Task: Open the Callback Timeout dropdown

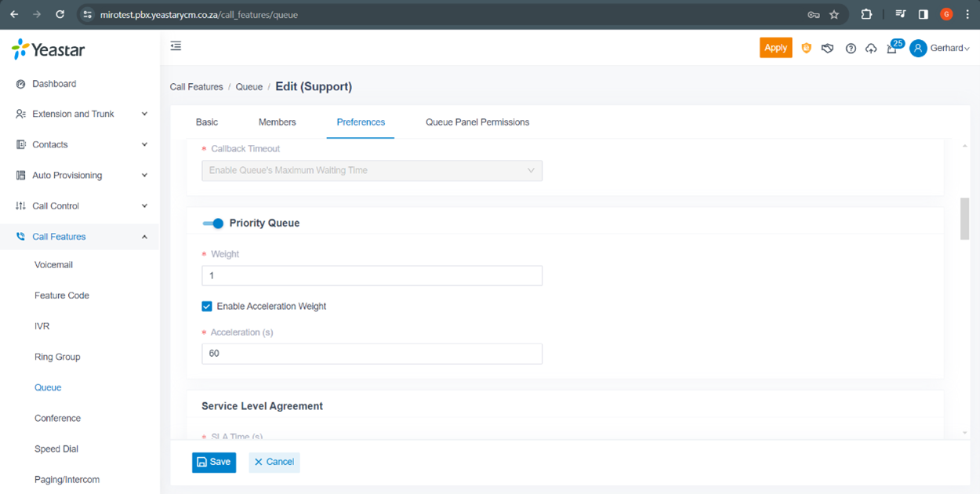Action: pos(372,171)
